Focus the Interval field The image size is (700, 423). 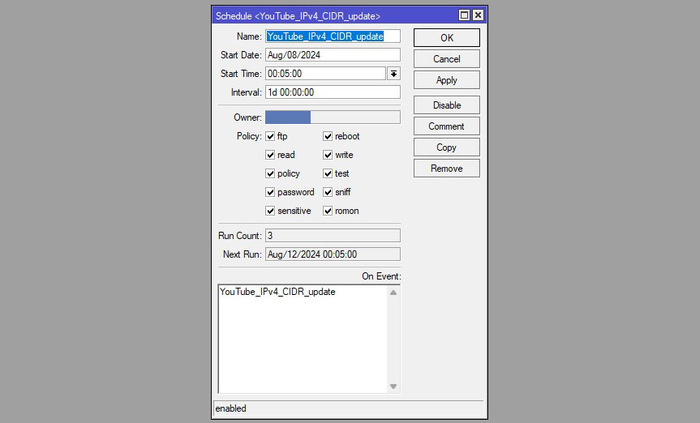pyautogui.click(x=332, y=92)
